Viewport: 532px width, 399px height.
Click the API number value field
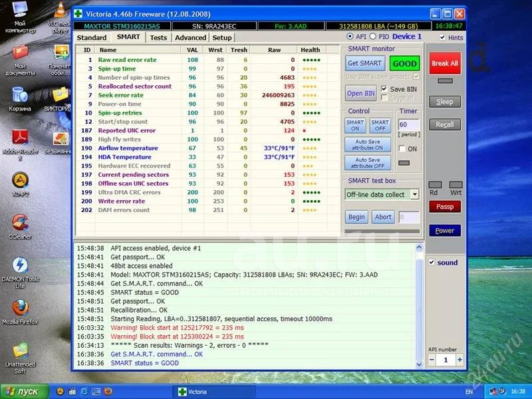click(446, 360)
